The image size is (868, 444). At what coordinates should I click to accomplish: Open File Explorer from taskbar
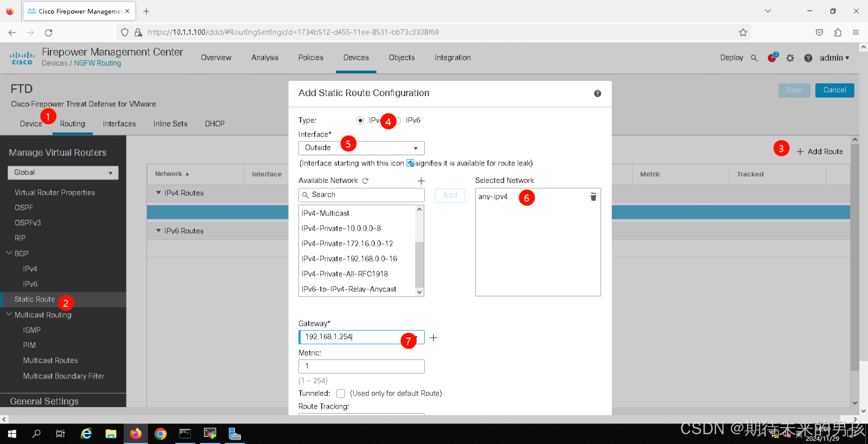pyautogui.click(x=111, y=434)
